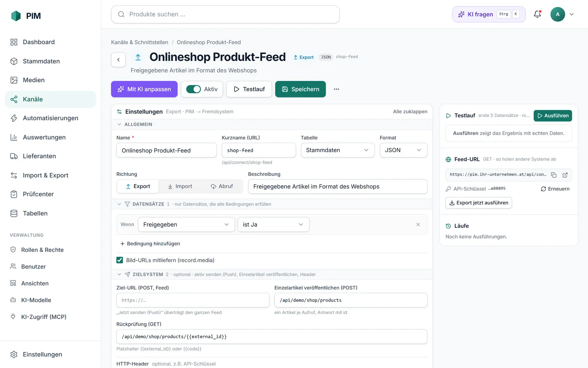588x368 pixels.
Task: Click Alle zuklappen
Action: click(410, 112)
